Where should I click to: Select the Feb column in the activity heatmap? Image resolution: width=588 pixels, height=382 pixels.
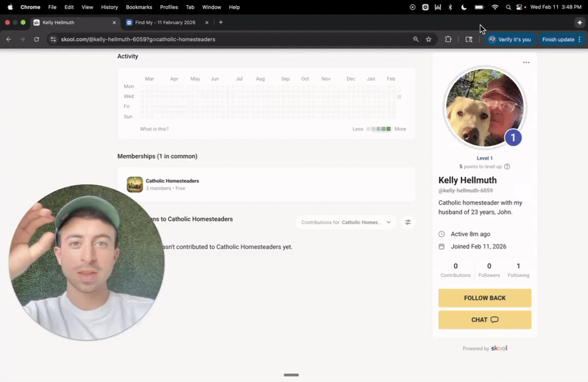(x=391, y=79)
